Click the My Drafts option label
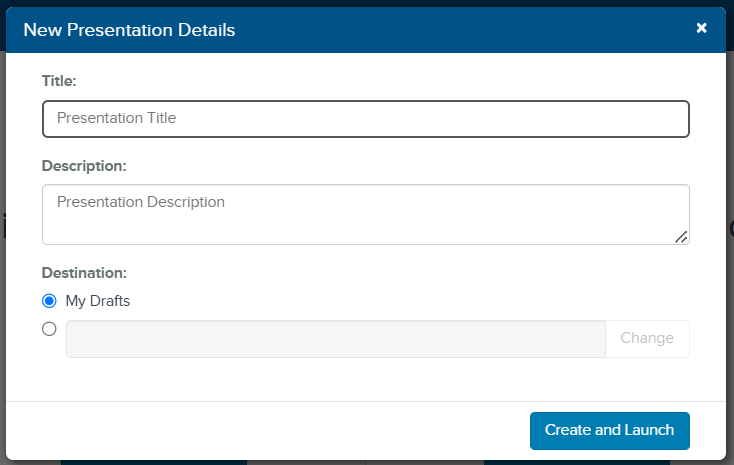The height and width of the screenshot is (465, 734). point(98,300)
